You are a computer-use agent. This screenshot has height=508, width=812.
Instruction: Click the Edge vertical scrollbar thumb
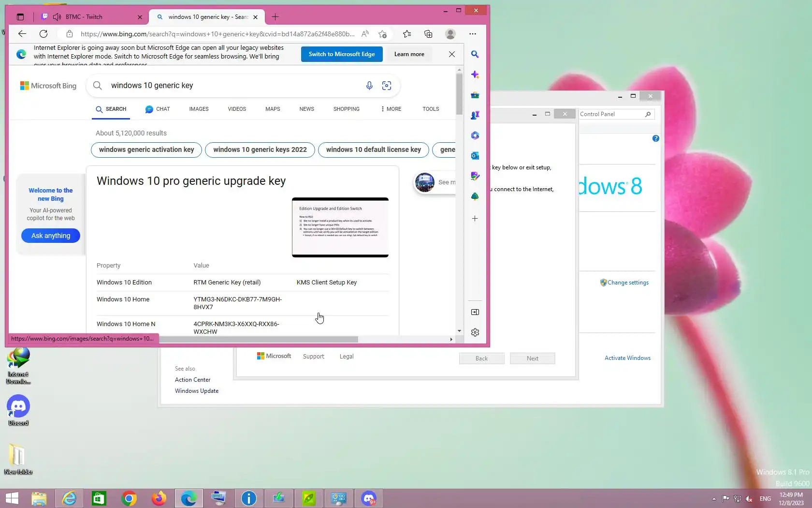click(x=459, y=93)
